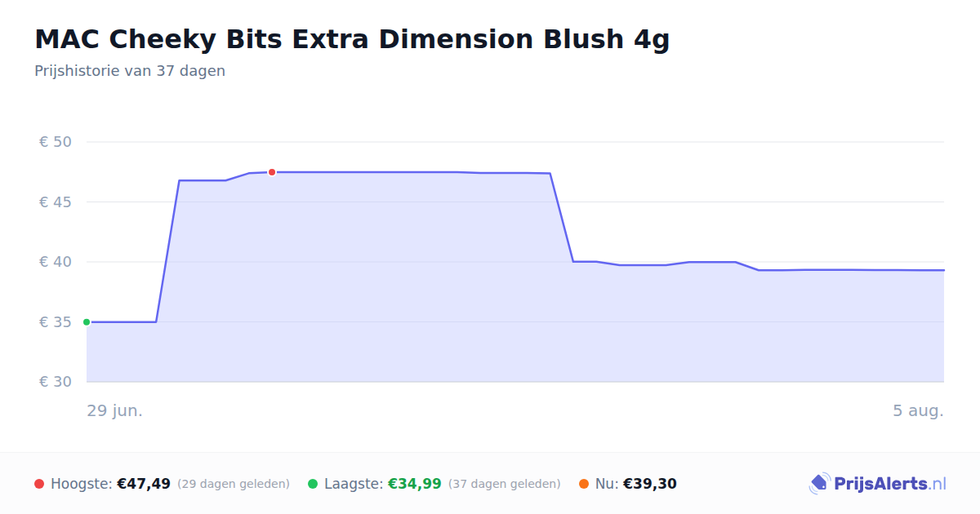This screenshot has width=980, height=514.
Task: Click the 29 dagen geleden note
Action: (x=234, y=484)
